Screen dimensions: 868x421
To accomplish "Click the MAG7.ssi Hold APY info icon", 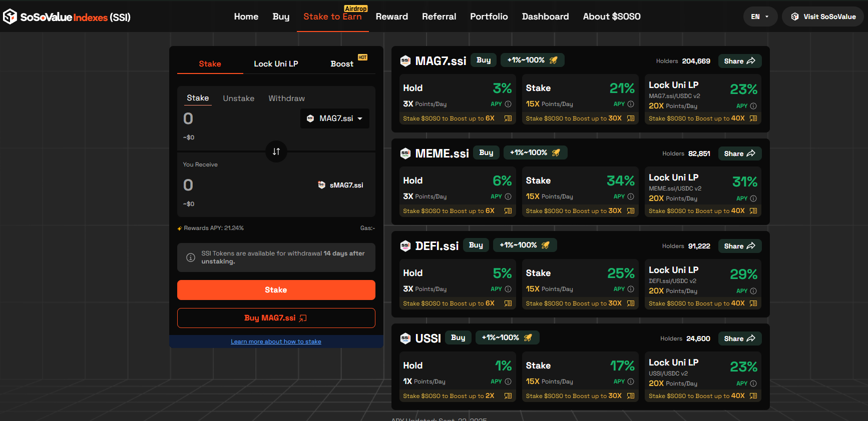I will [508, 104].
